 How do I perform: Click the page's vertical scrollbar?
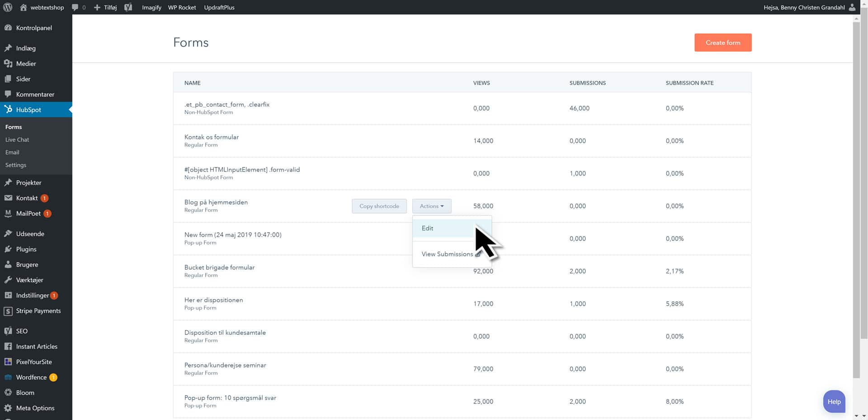pyautogui.click(x=856, y=199)
